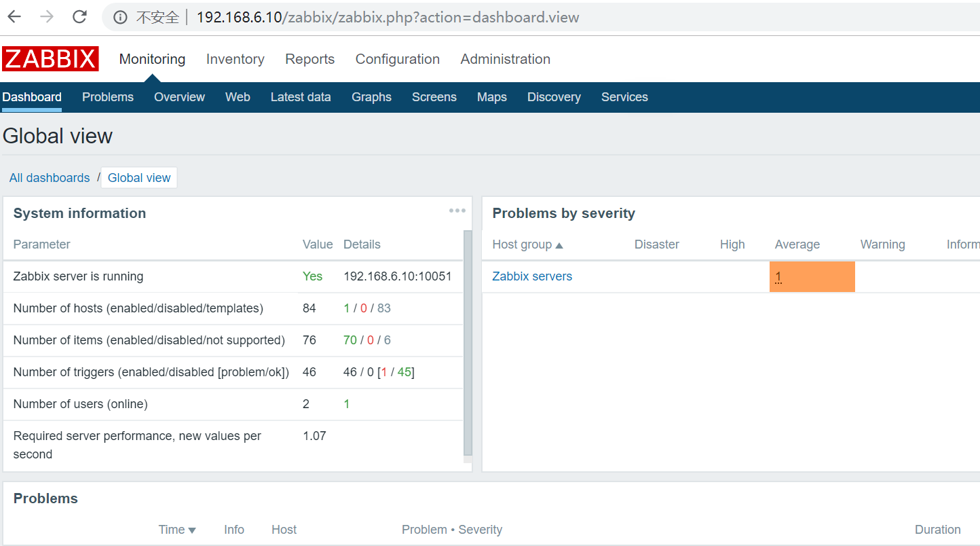The width and height of the screenshot is (980, 546).
Task: Go to the Maps submenu tab
Action: [x=492, y=97]
